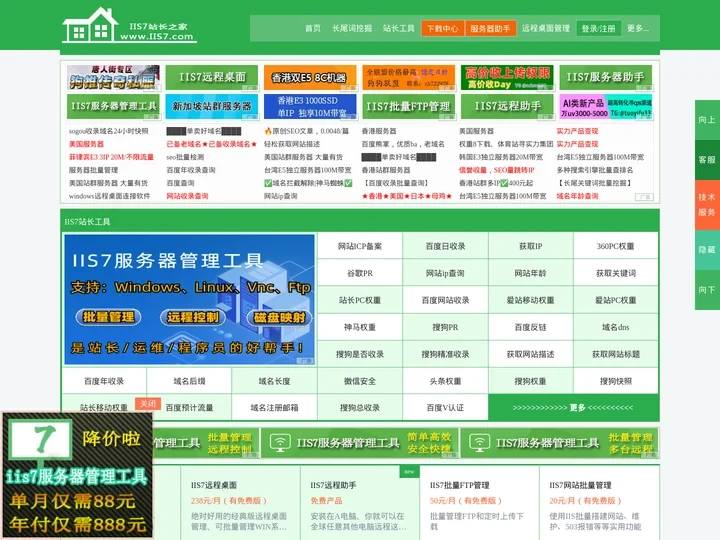This screenshot has height=540, width=720.
Task: Open the 域名dns tool
Action: (616, 327)
